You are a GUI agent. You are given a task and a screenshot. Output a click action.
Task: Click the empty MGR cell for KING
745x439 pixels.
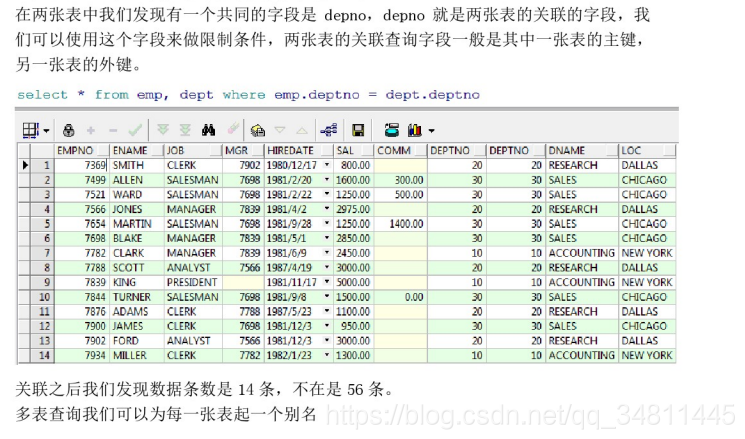coord(243,282)
